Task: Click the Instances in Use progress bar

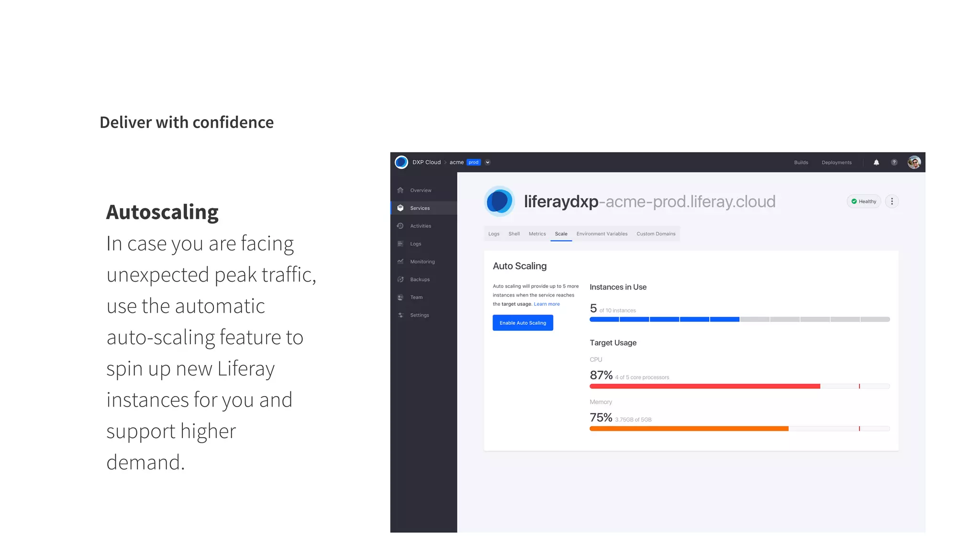Action: 740,320
